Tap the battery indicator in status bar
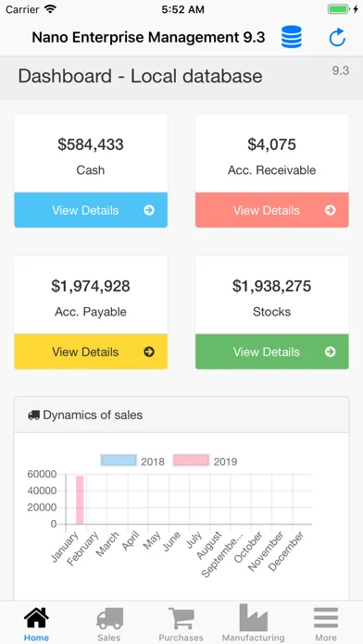The width and height of the screenshot is (363, 644). point(339,9)
